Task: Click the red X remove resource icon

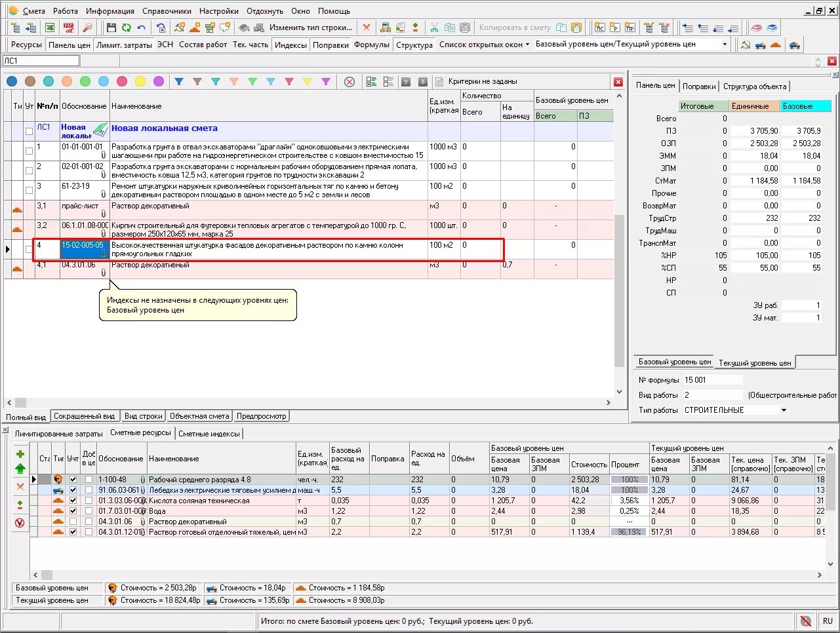Action: click(20, 486)
